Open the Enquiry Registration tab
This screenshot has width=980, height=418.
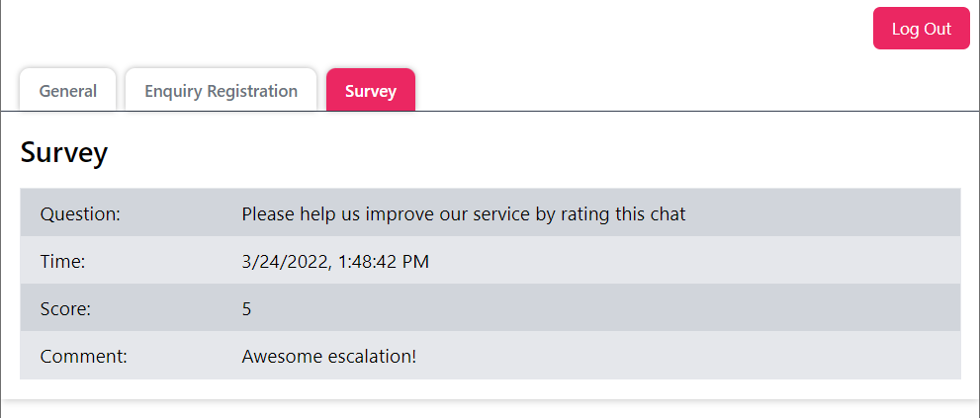221,91
